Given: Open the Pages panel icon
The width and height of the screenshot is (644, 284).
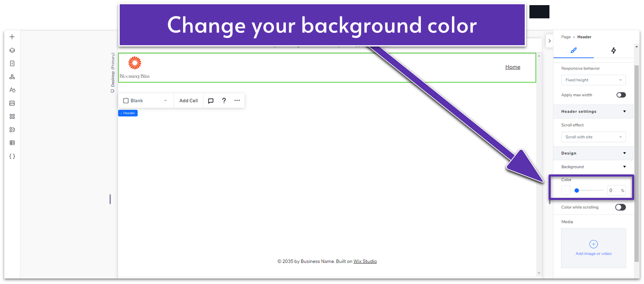Looking at the screenshot, I should pos(12,64).
